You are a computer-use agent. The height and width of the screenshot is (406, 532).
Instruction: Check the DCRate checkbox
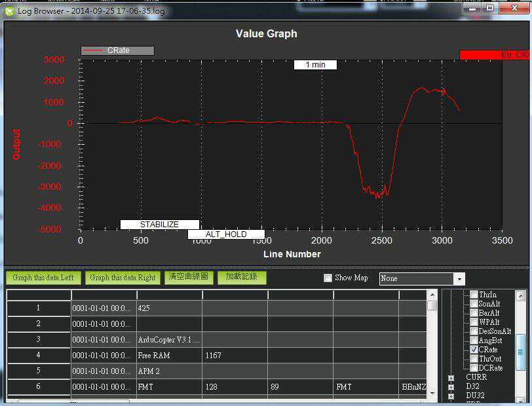coord(474,368)
